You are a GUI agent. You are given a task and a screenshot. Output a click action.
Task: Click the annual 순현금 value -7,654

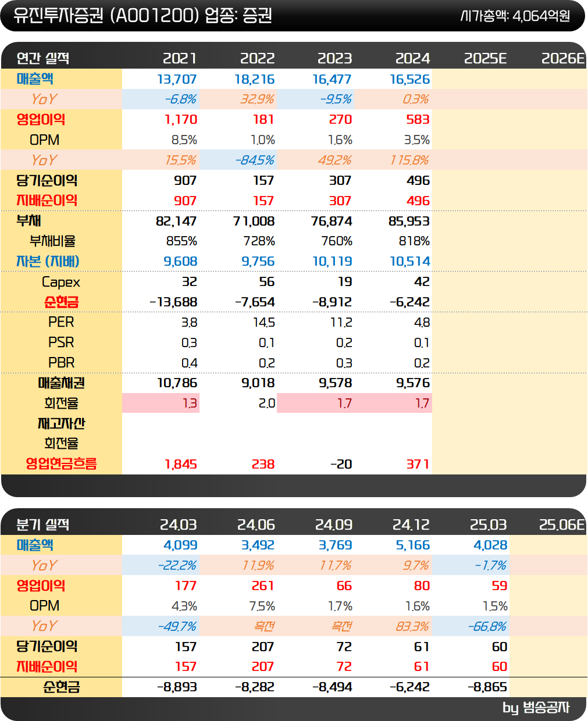pos(255,302)
